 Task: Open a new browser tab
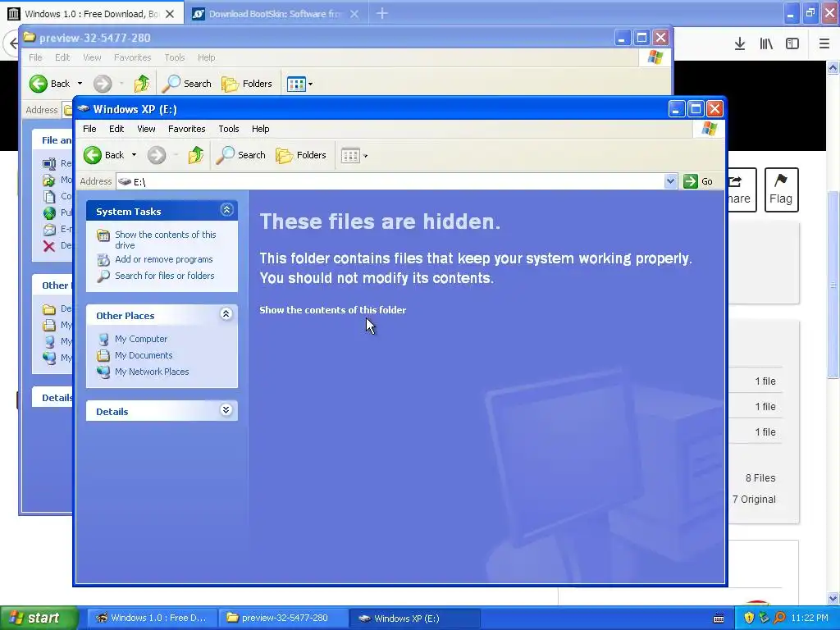coord(382,13)
